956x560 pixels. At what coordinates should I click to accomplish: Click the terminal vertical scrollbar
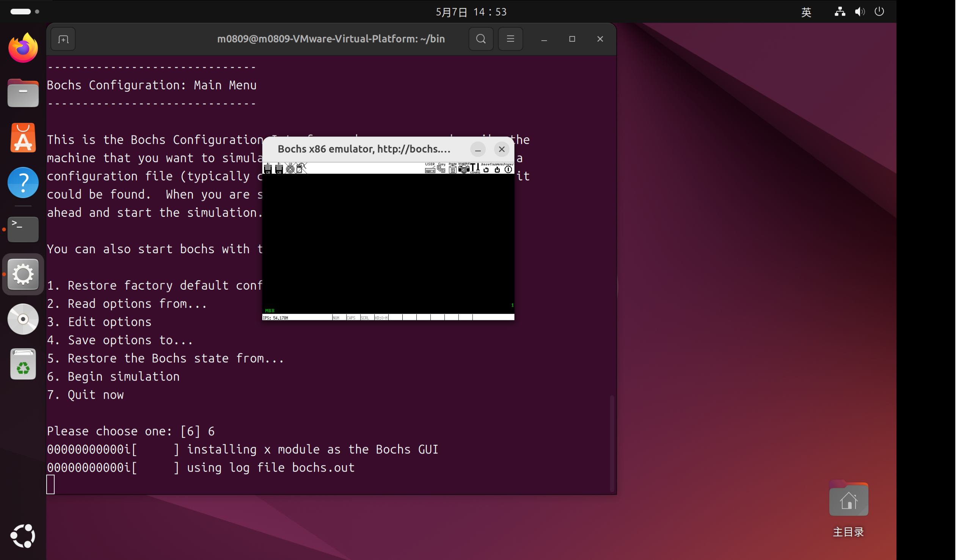coord(612,443)
